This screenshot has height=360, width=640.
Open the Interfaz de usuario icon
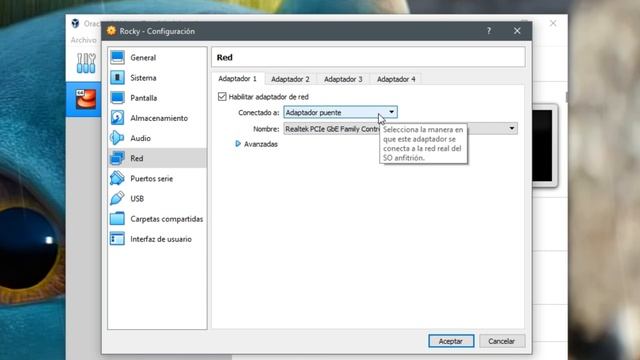point(117,239)
